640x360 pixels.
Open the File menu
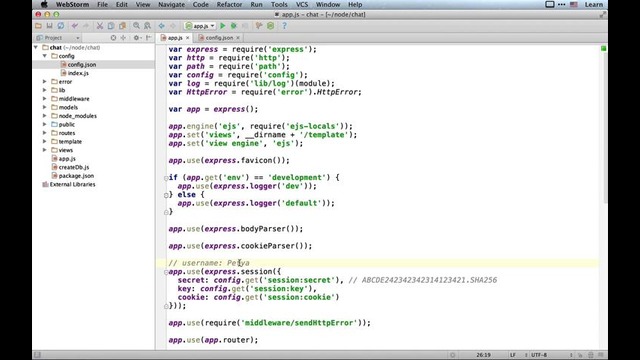(102, 4)
